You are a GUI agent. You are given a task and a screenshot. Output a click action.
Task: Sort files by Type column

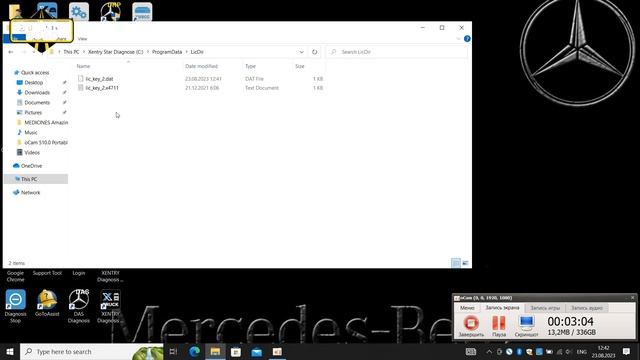(x=250, y=66)
